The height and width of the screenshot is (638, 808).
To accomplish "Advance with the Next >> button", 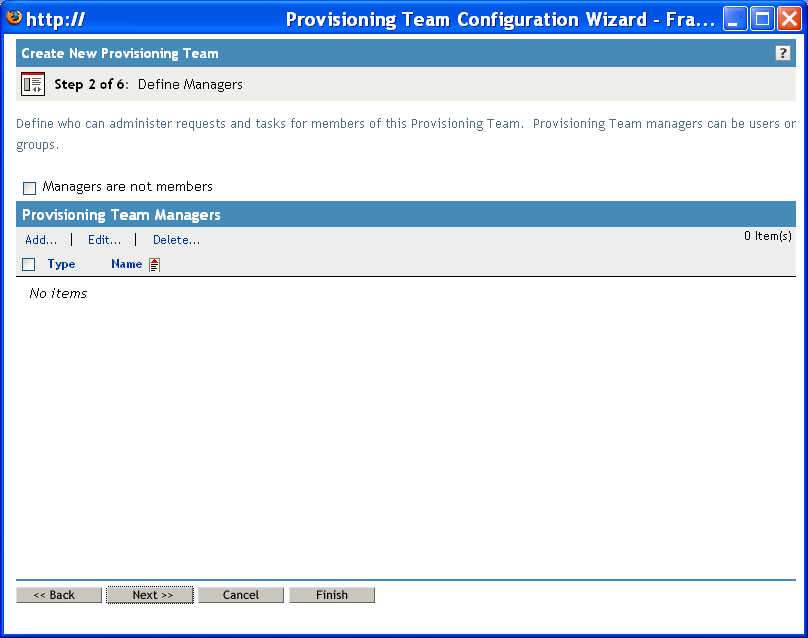I will 150,595.
